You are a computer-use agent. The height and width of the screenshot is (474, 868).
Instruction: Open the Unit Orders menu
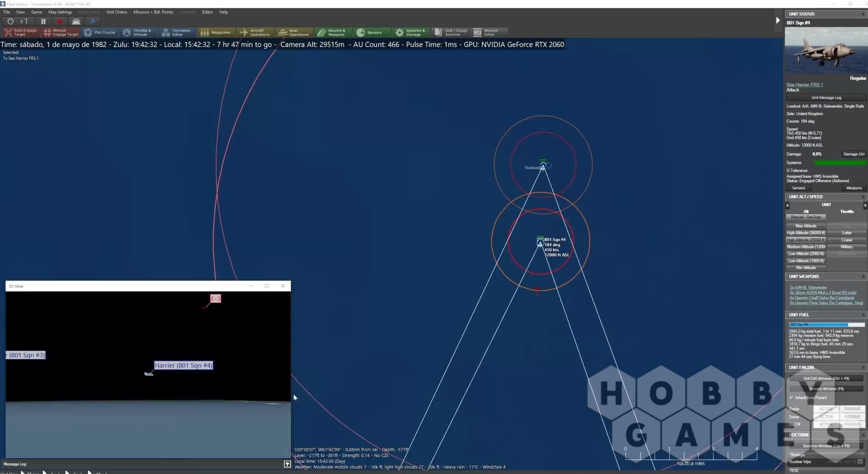coord(117,12)
